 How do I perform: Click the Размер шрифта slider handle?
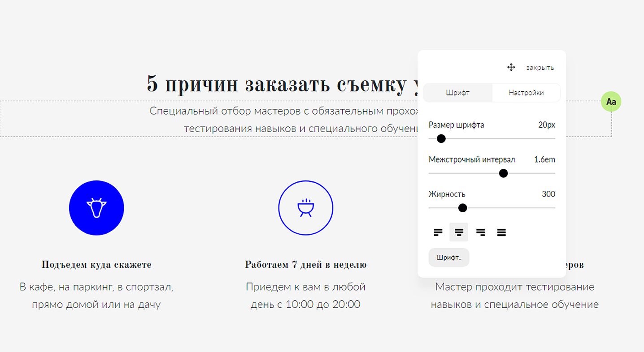coord(440,139)
